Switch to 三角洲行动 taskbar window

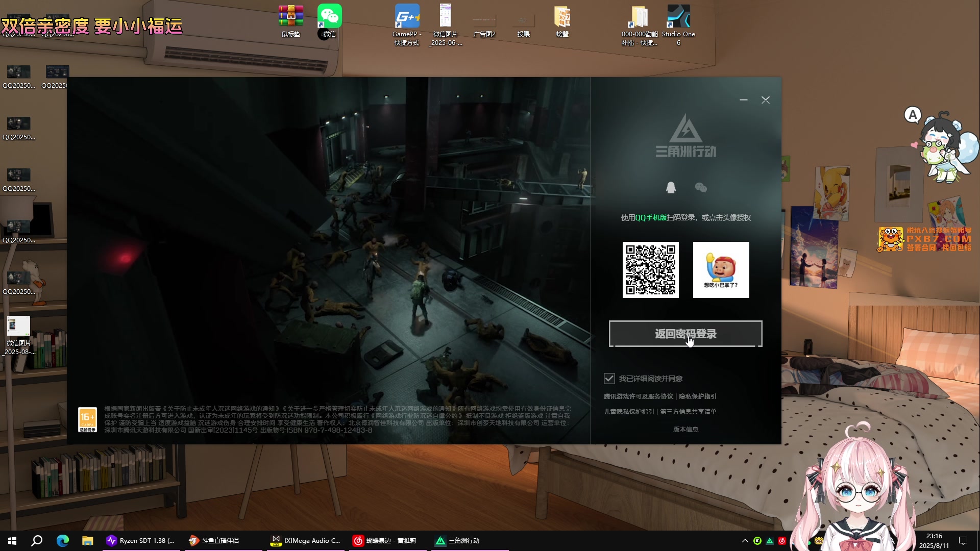tap(470, 541)
